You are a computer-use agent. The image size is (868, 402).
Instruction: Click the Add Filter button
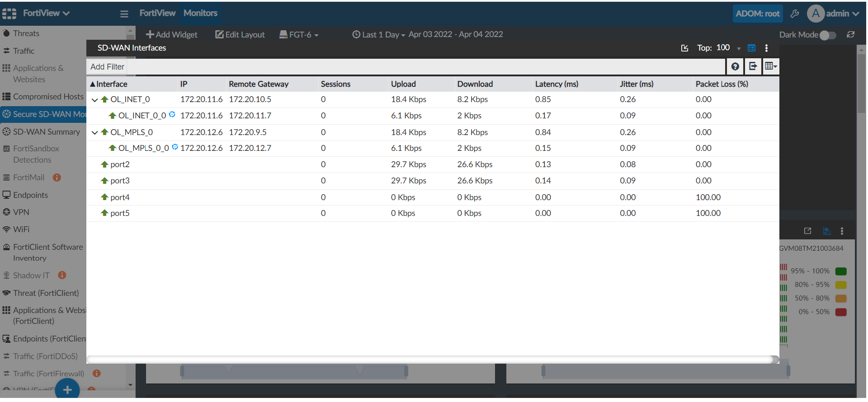pos(107,67)
